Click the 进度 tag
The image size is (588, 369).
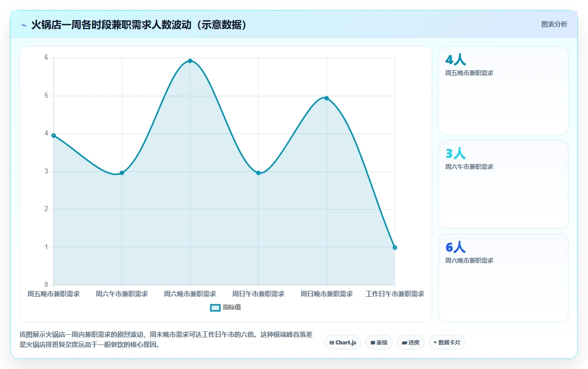click(411, 342)
